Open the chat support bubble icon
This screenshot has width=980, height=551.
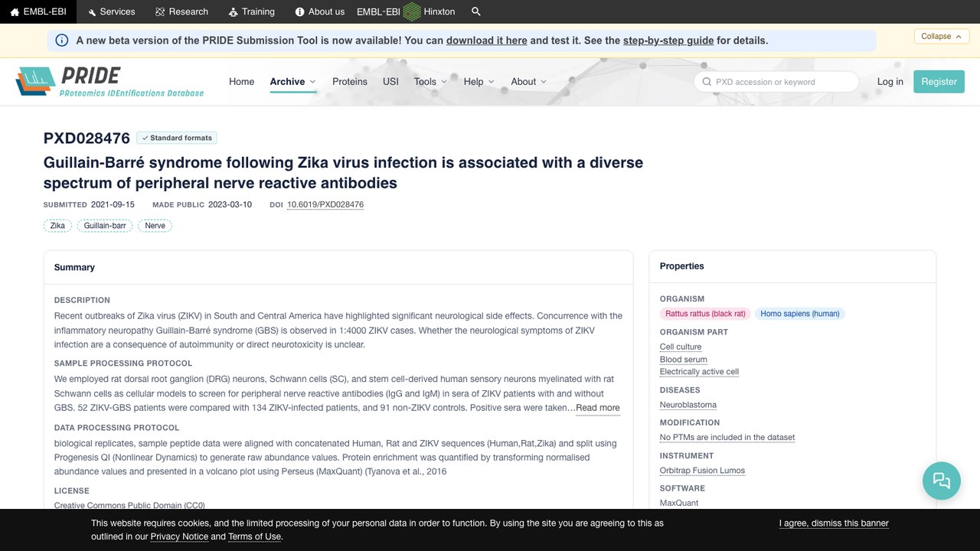click(x=942, y=481)
